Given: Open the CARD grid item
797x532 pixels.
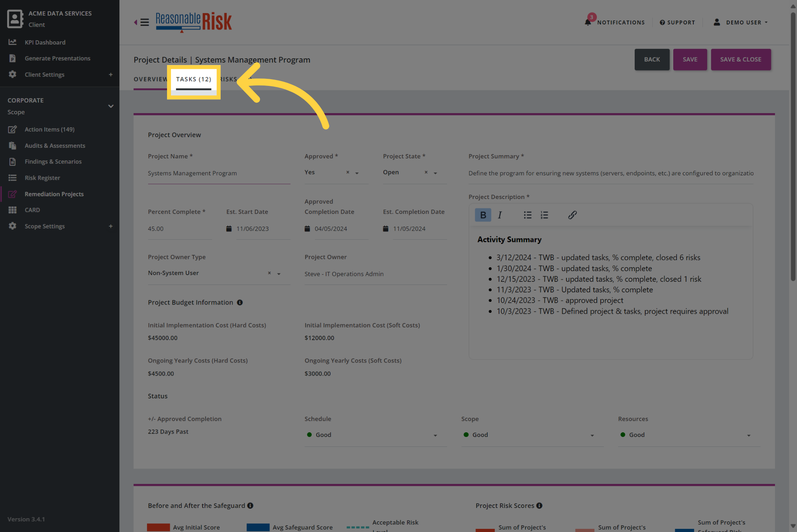Looking at the screenshot, I should pyautogui.click(x=32, y=210).
